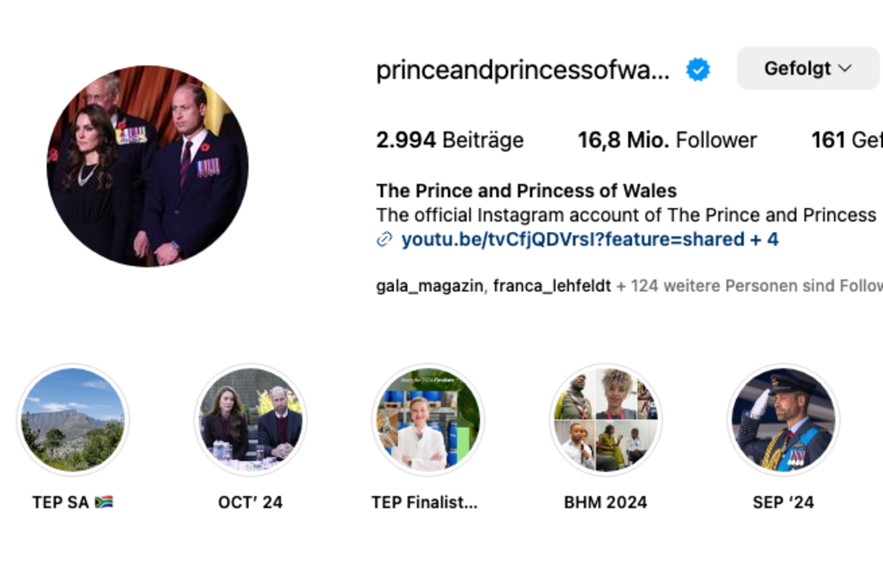This screenshot has width=883, height=588.
Task: Open the TEP Finalist story highlight
Action: 428,419
